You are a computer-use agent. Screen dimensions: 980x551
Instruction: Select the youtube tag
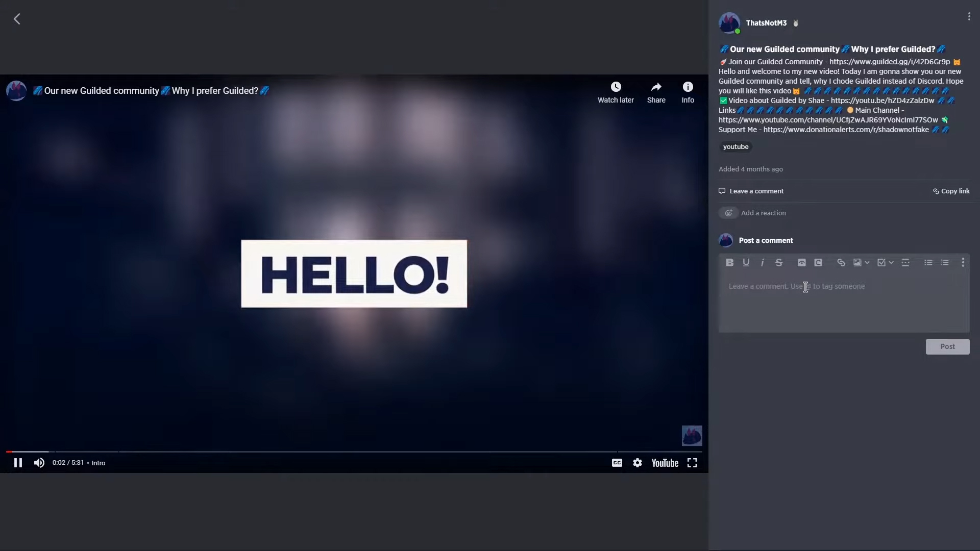click(736, 147)
